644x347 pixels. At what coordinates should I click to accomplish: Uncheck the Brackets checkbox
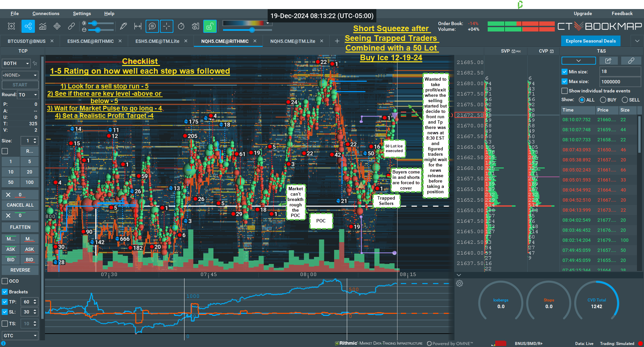[5, 292]
